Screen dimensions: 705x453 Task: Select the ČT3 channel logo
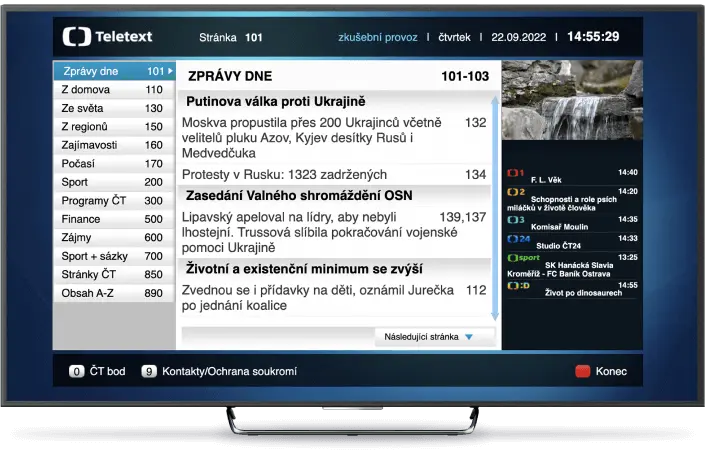click(516, 220)
